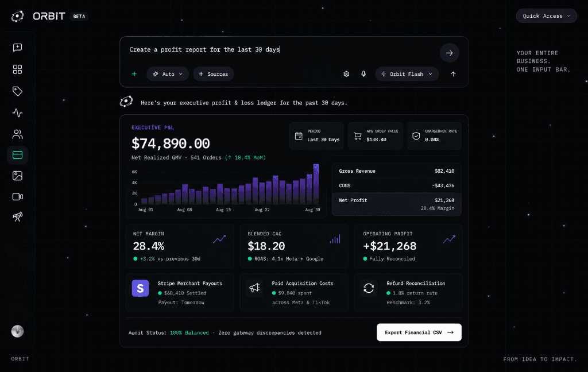Open the Quick Access dropdown
The height and width of the screenshot is (372, 588).
(547, 15)
